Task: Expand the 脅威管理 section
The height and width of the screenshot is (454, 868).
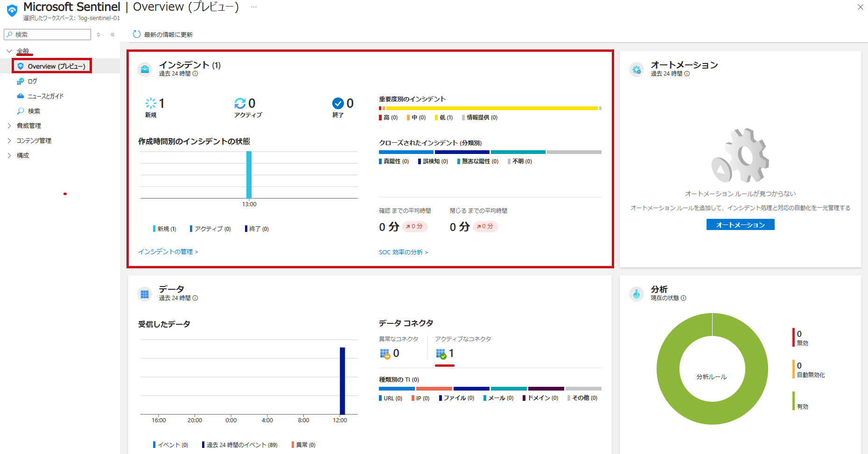Action: [9, 126]
